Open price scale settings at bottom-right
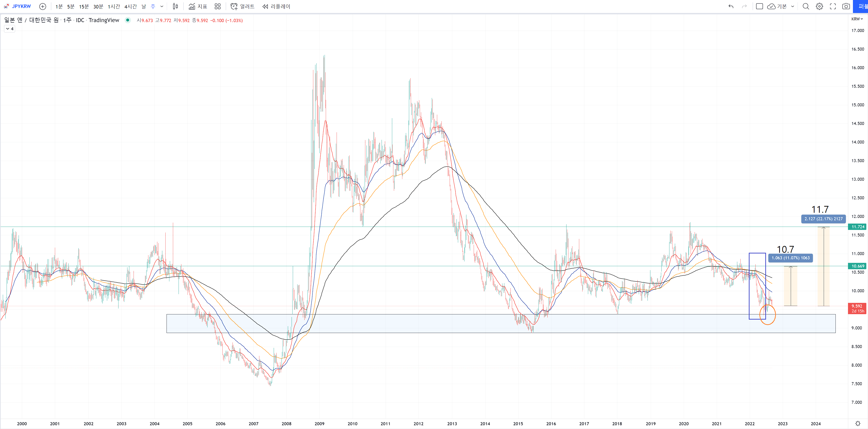The height and width of the screenshot is (429, 868). [858, 424]
